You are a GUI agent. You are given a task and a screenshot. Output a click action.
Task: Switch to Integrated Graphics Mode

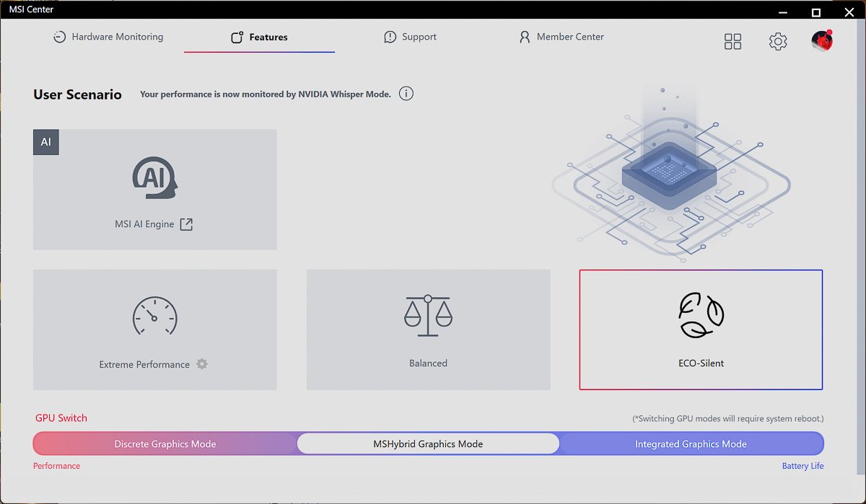691,444
